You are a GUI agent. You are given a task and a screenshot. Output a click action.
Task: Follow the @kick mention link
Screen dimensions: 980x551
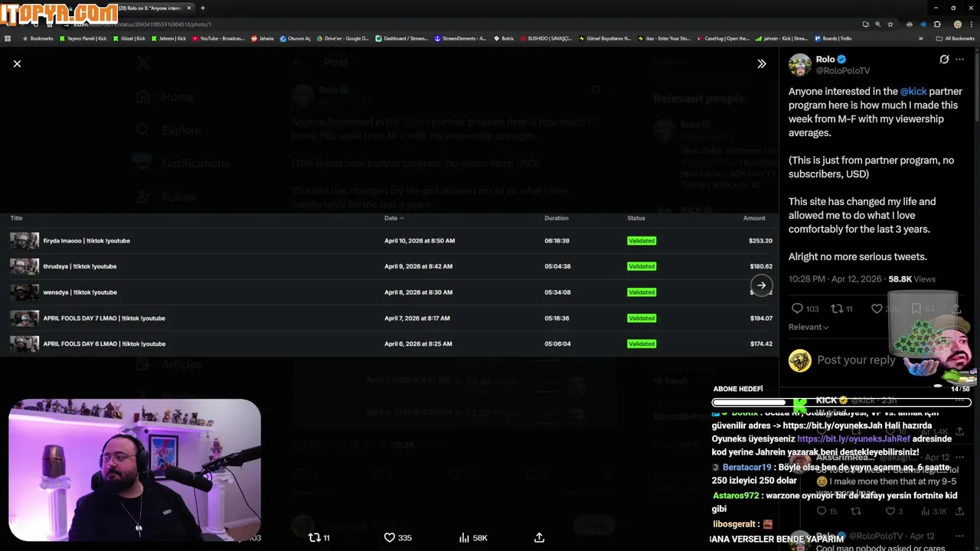point(913,91)
